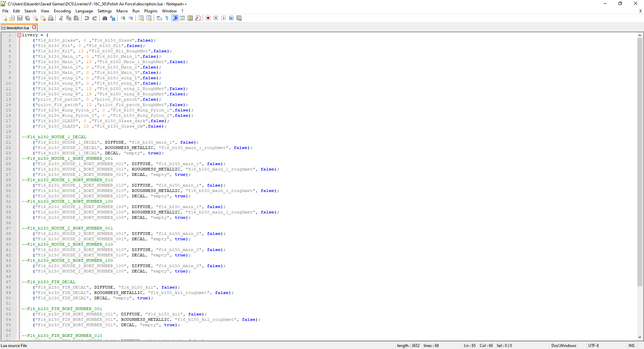The width and height of the screenshot is (644, 349).
Task: Create a new file with the New icon
Action: [5, 18]
